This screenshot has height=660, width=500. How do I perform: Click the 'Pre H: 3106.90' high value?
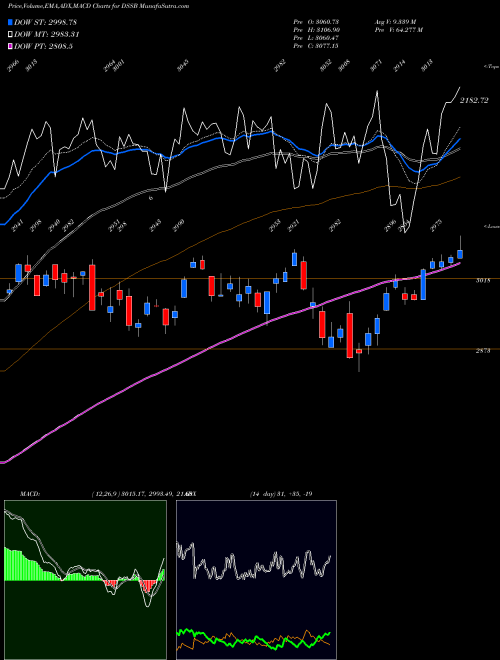[x=316, y=30]
